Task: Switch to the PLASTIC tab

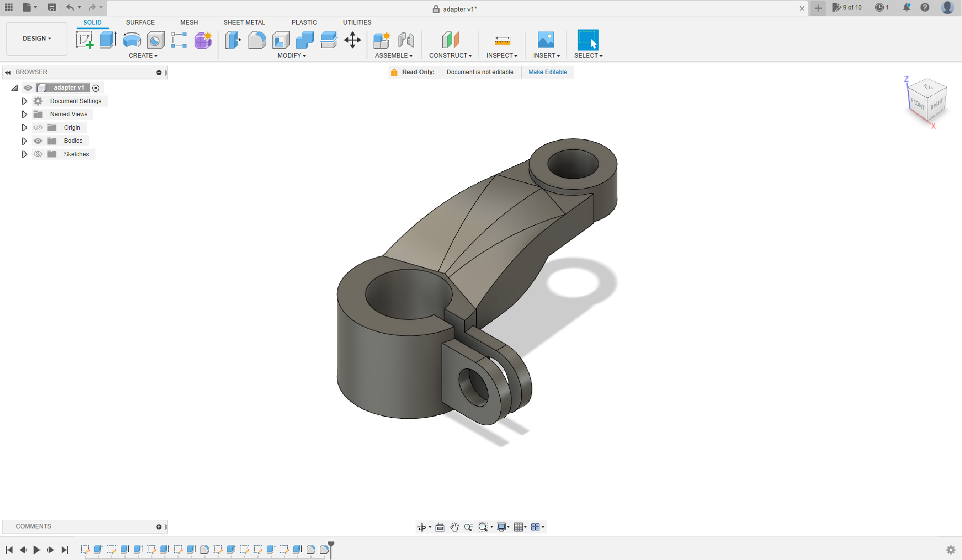Action: (x=304, y=23)
